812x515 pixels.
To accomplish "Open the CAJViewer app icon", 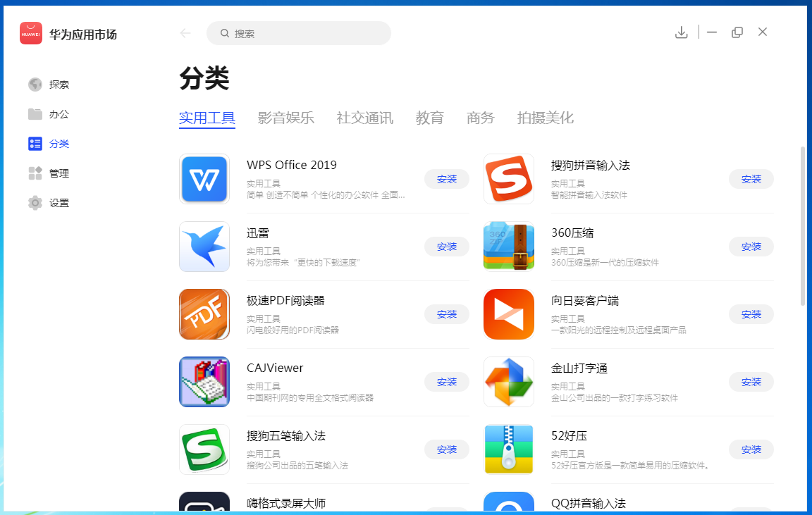I will (204, 382).
